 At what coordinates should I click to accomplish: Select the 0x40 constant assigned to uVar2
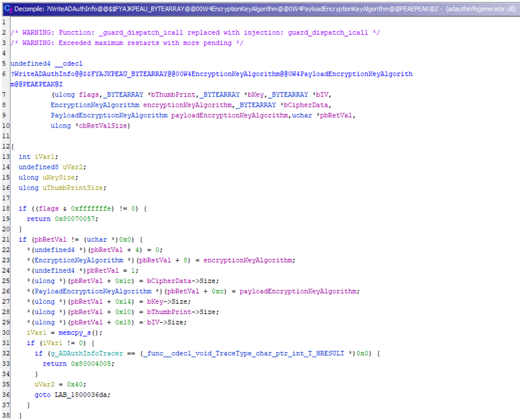coord(75,384)
